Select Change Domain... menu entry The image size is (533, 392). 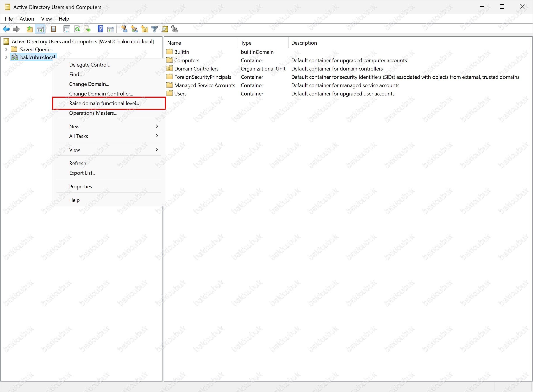click(x=109, y=84)
